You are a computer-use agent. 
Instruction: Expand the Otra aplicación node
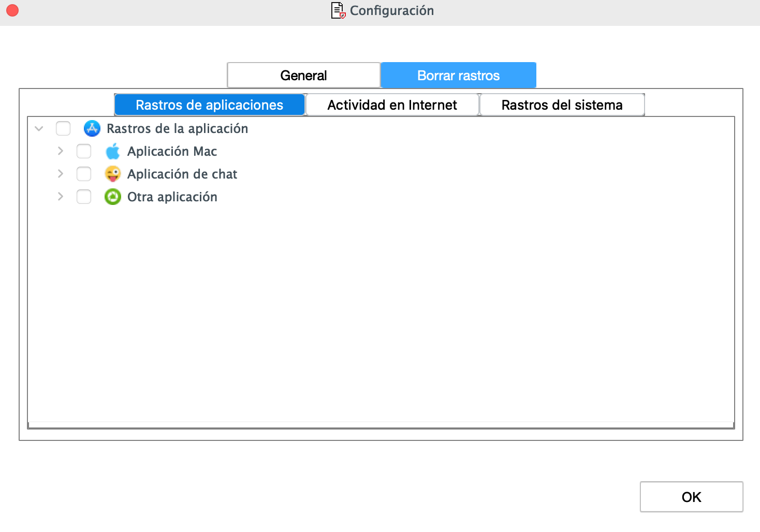pos(61,197)
